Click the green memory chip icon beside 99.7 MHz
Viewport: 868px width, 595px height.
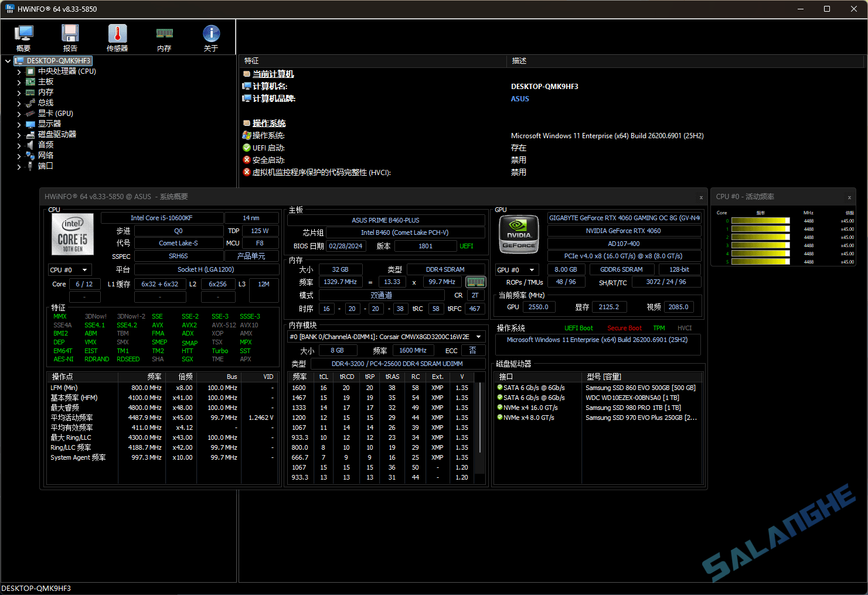pos(475,282)
